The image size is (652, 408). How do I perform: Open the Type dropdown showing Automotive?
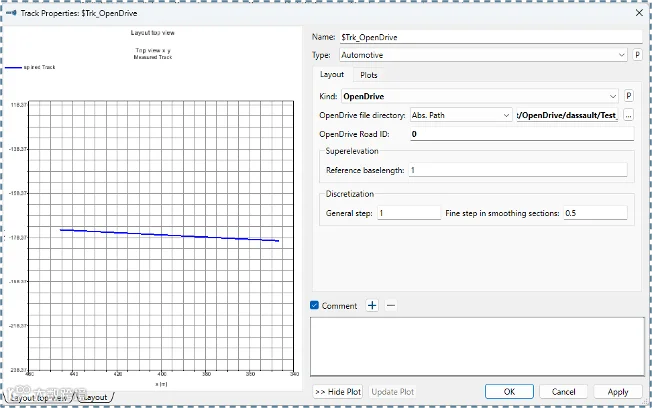click(483, 55)
